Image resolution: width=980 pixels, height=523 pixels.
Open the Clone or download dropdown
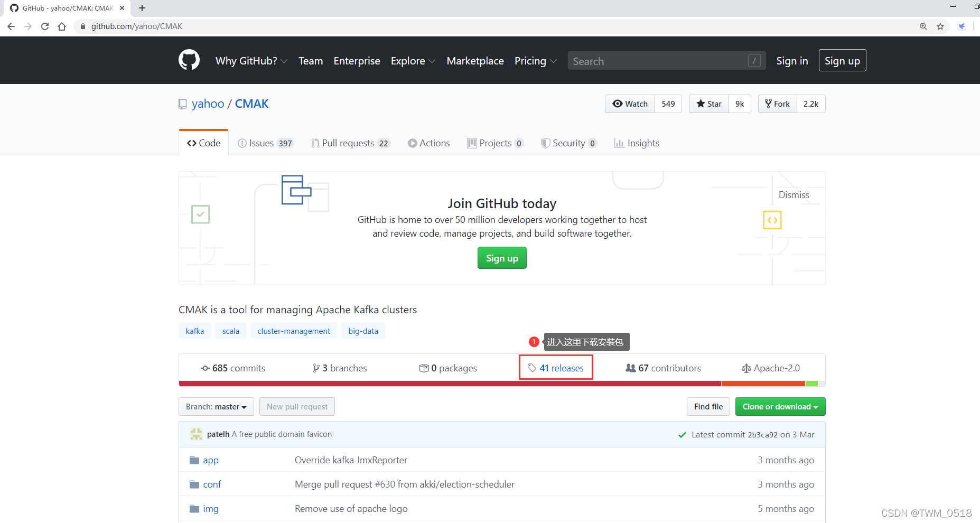780,407
